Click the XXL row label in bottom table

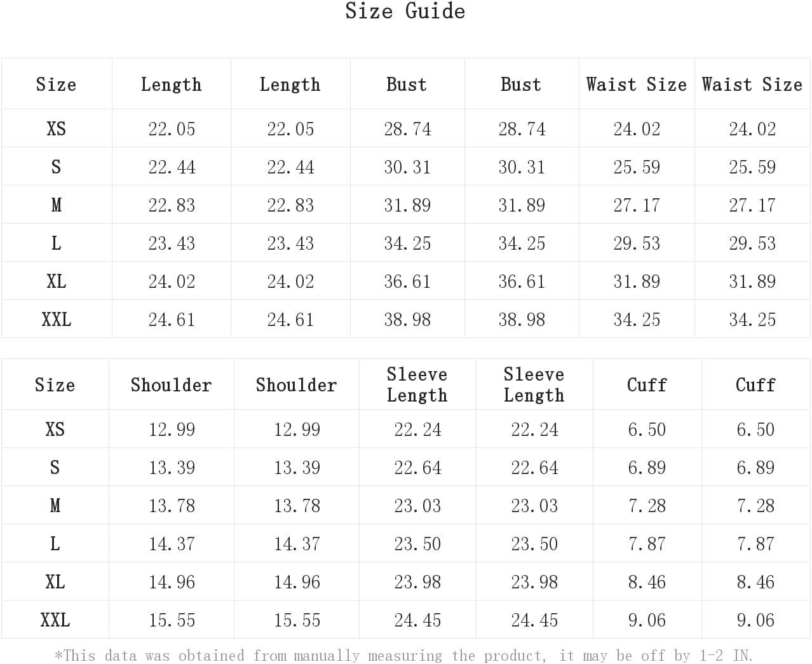point(55,620)
